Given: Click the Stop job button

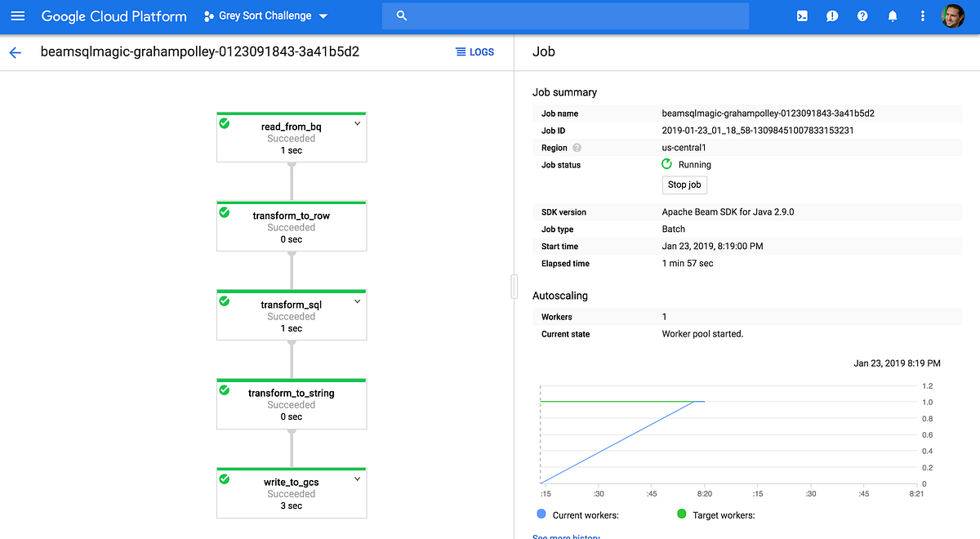Looking at the screenshot, I should coord(684,185).
